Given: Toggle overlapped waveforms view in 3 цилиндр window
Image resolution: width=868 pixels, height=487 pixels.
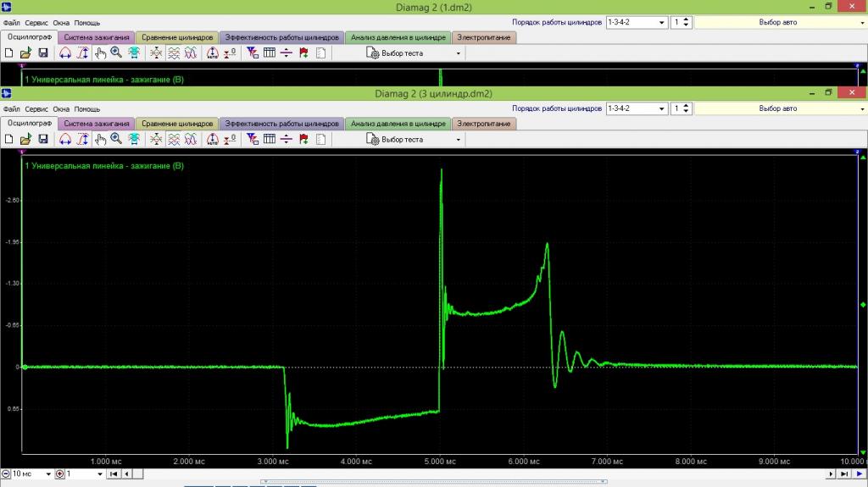Looking at the screenshot, I should click(191, 139).
